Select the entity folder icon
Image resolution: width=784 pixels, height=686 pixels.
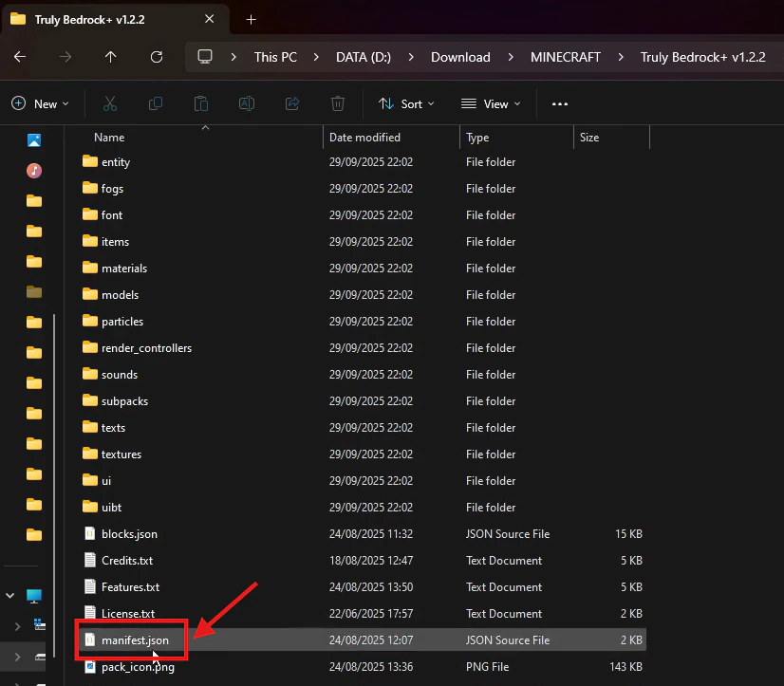[90, 161]
